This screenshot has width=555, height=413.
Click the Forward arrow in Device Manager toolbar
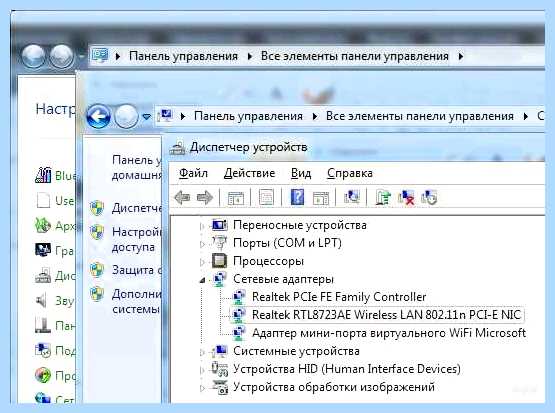(x=205, y=197)
